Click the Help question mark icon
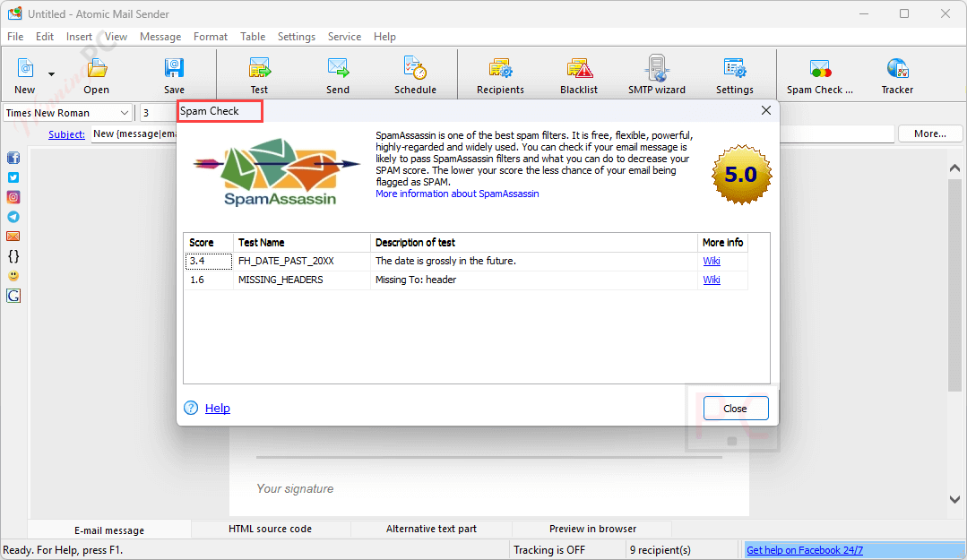 191,408
